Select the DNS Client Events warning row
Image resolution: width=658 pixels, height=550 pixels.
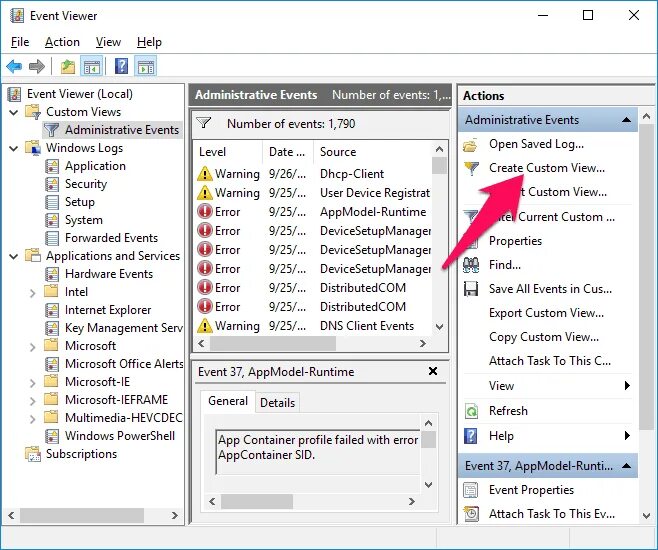[313, 326]
